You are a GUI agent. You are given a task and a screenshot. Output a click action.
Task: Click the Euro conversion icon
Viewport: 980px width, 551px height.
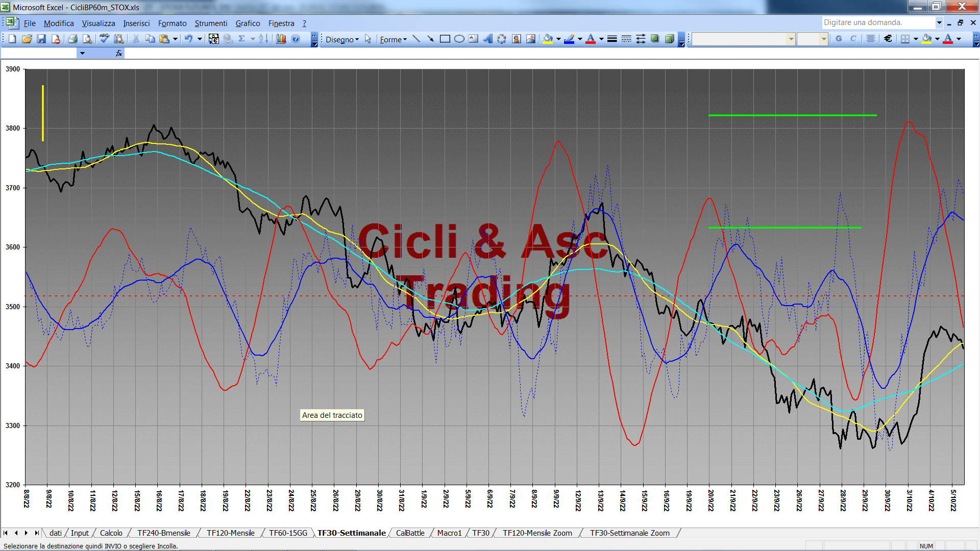pos(213,39)
